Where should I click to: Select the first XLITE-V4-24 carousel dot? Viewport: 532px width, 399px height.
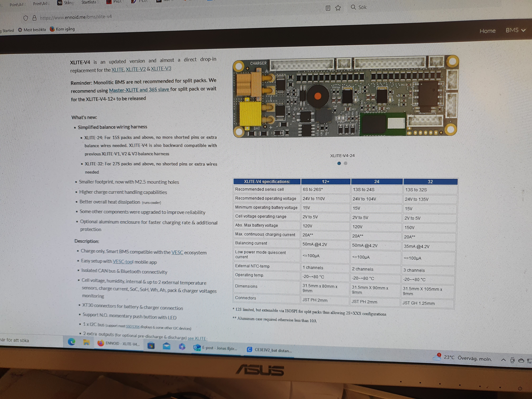[339, 163]
